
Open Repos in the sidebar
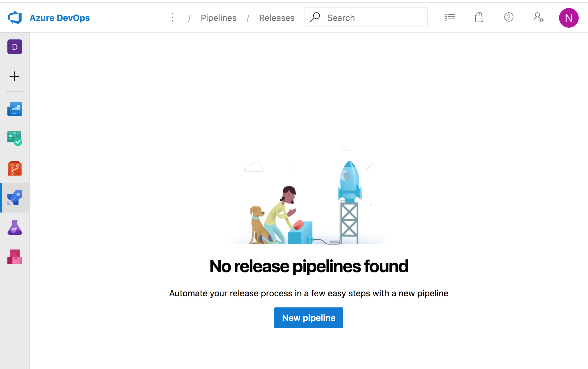(x=15, y=168)
